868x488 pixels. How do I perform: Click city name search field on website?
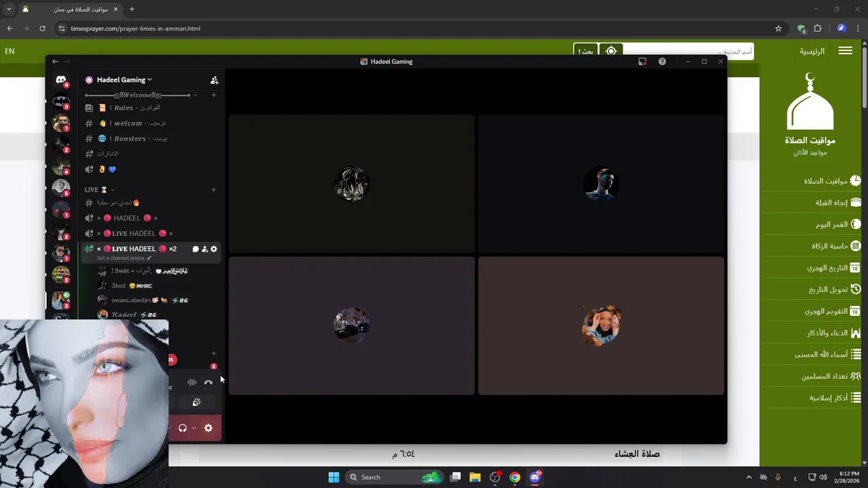[688, 52]
